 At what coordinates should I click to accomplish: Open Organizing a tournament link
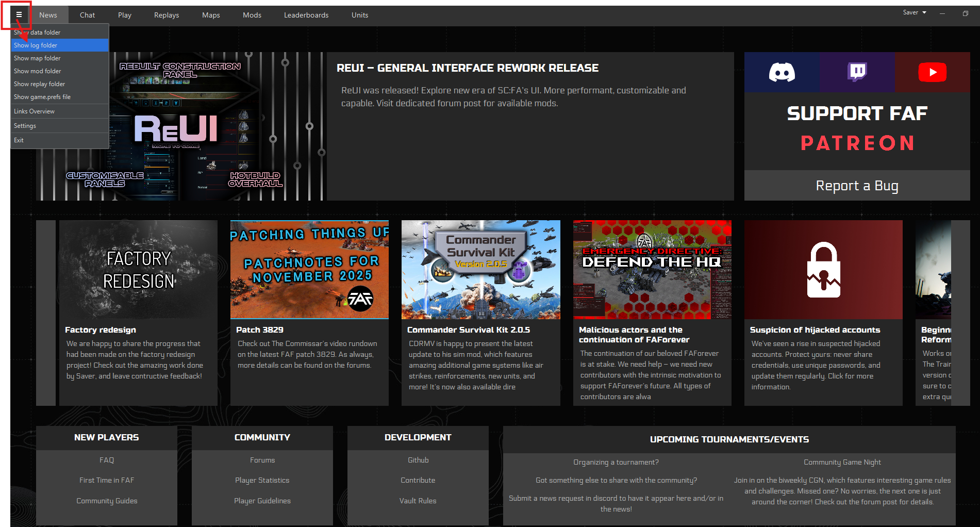[616, 462]
